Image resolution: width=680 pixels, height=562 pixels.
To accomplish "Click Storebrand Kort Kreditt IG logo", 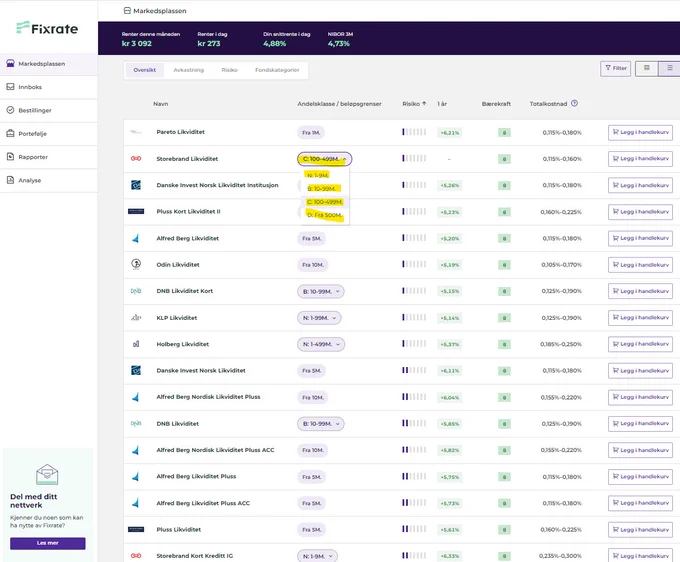I will [x=136, y=556].
